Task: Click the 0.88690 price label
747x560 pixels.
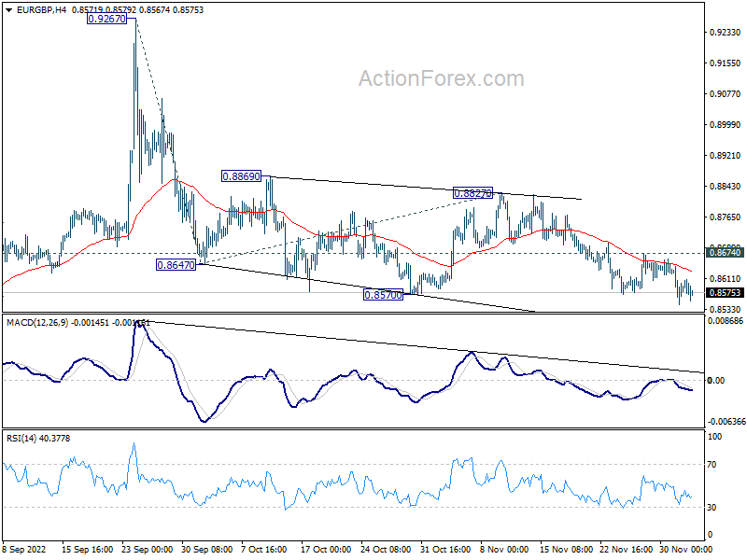Action: click(x=242, y=176)
